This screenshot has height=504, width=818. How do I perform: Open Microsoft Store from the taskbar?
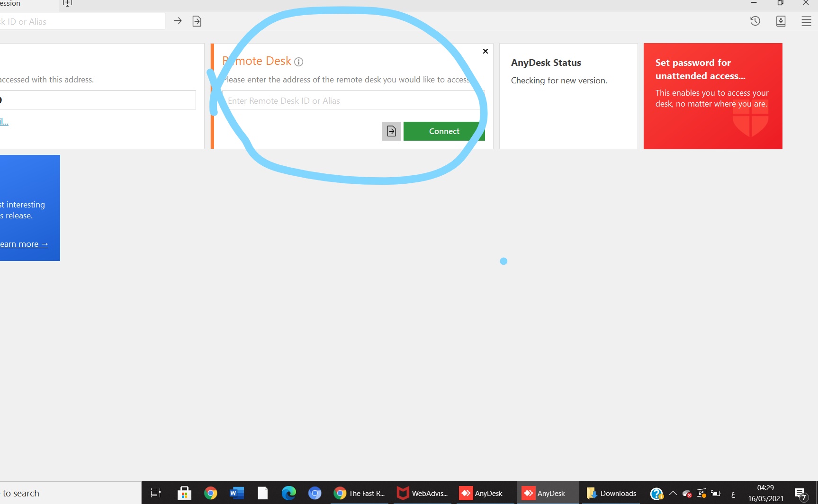pos(184,493)
